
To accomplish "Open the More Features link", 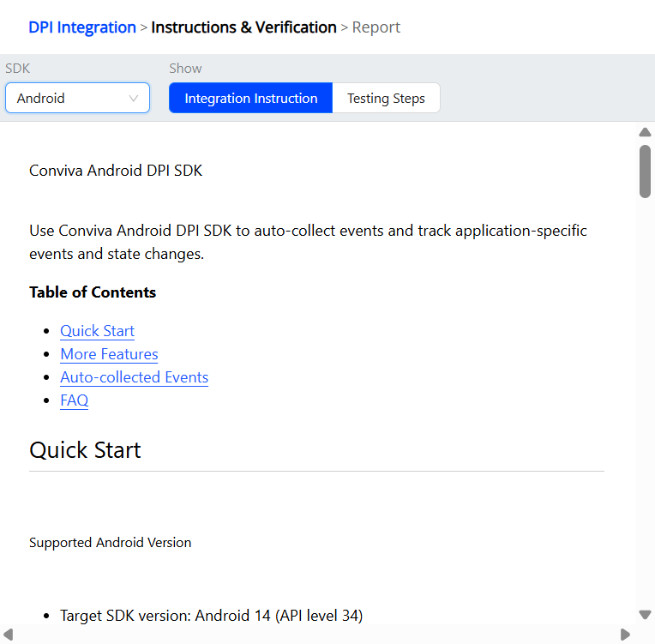I will pyautogui.click(x=109, y=354).
